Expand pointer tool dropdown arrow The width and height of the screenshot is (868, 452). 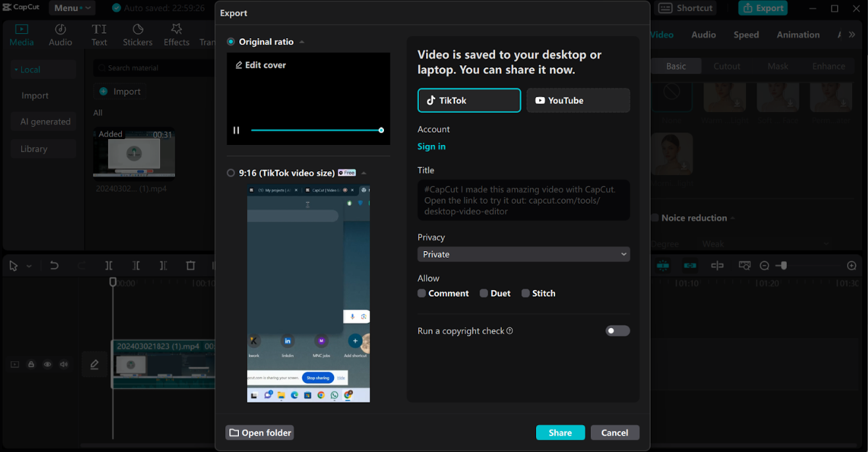click(x=29, y=266)
